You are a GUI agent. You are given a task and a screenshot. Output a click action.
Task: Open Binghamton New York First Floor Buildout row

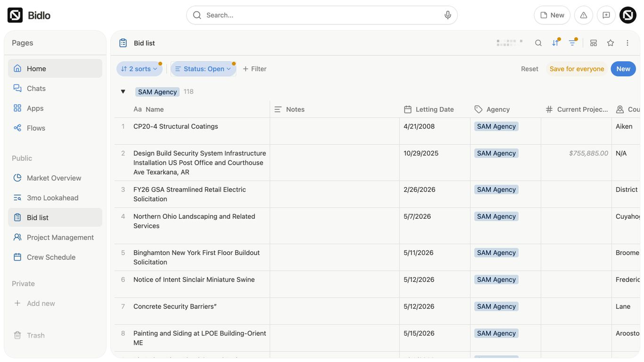pyautogui.click(x=197, y=257)
